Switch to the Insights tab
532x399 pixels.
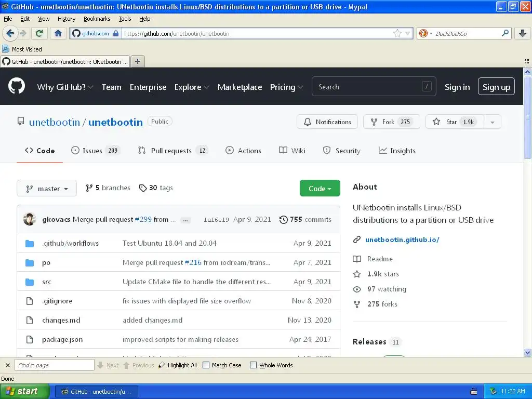pyautogui.click(x=397, y=150)
